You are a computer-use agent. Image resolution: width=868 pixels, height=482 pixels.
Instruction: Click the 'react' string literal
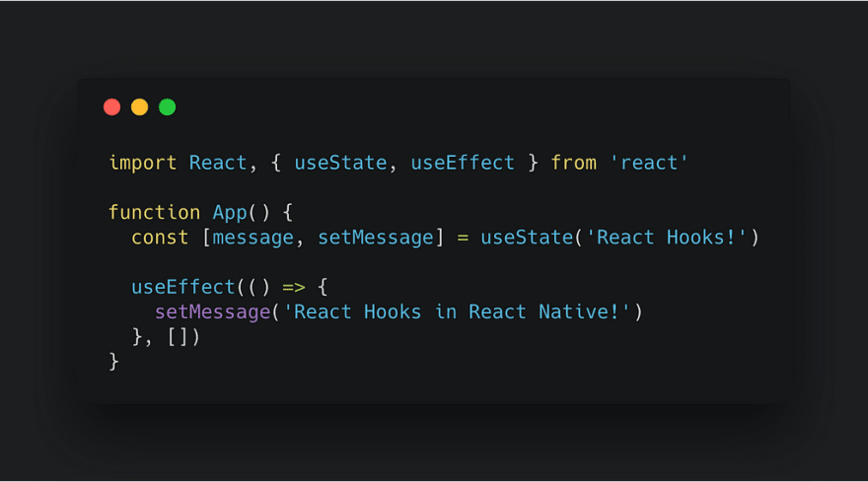click(649, 164)
